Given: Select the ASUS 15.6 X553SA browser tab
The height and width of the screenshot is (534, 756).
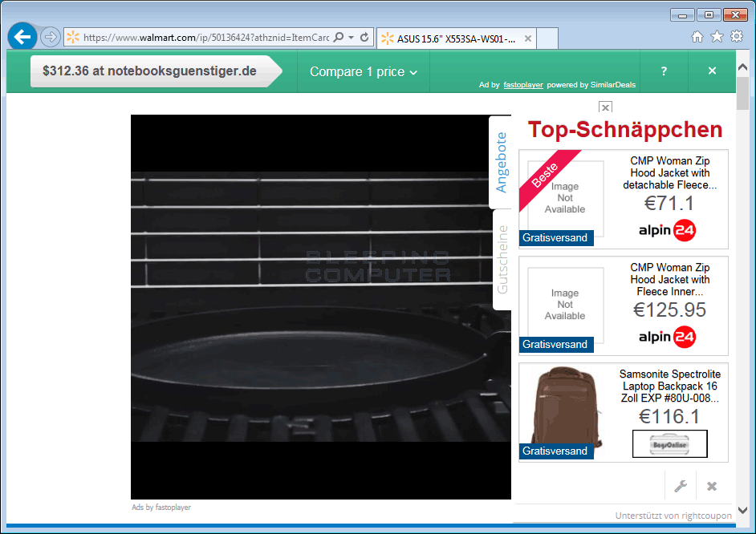Looking at the screenshot, I should click(455, 38).
